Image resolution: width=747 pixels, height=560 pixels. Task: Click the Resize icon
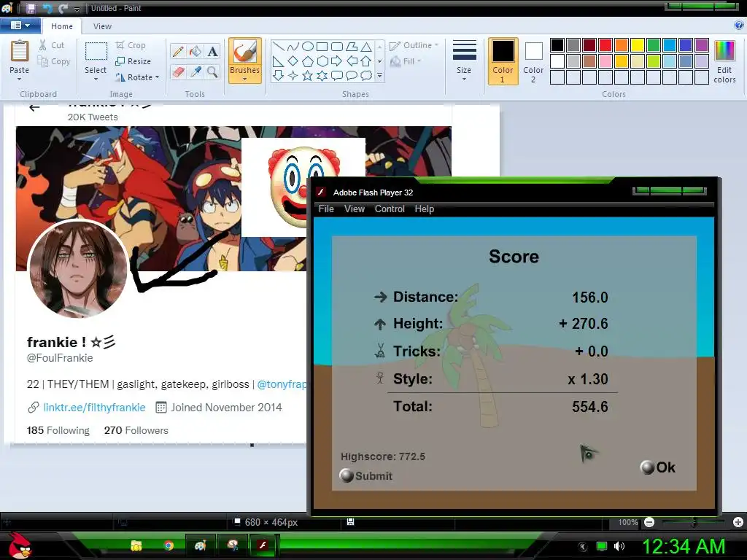(120, 61)
